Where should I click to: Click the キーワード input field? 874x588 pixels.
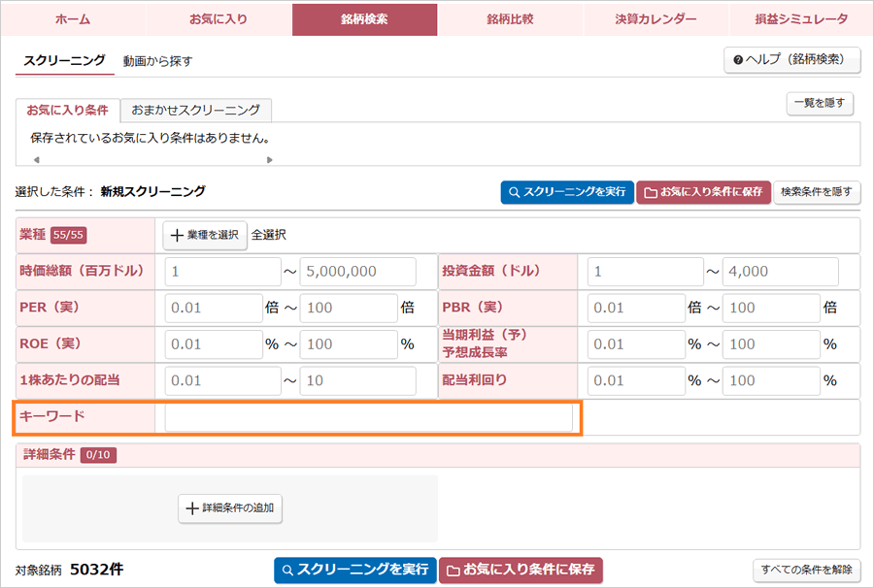point(369,417)
